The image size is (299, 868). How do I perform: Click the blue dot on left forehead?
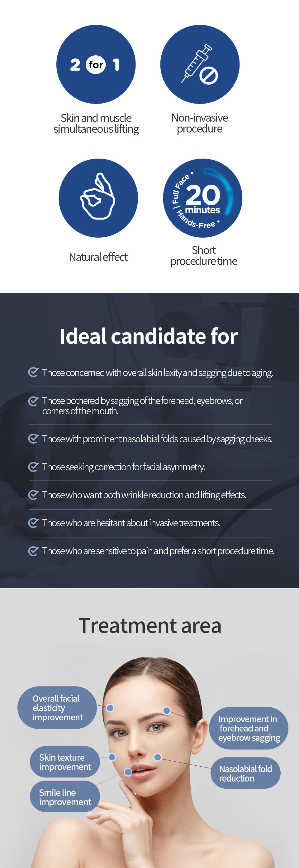point(110,708)
